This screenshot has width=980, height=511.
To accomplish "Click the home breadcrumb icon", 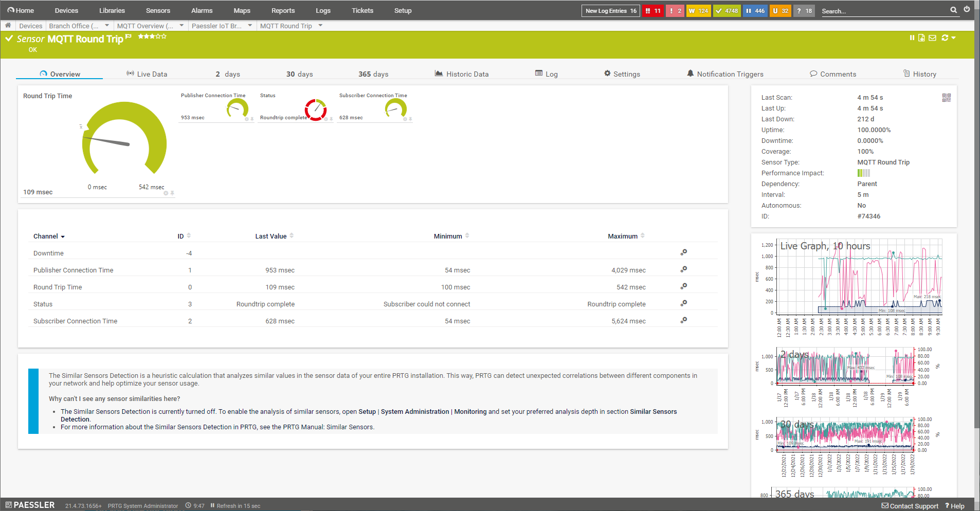I will (x=8, y=25).
